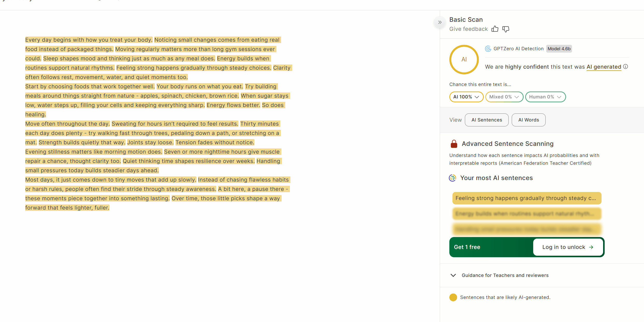The image size is (644, 322).
Task: Expand the Human 0% dropdown
Action: click(545, 97)
